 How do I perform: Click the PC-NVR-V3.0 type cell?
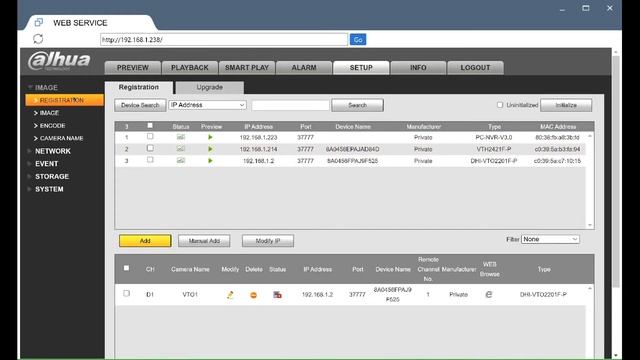tap(493, 138)
